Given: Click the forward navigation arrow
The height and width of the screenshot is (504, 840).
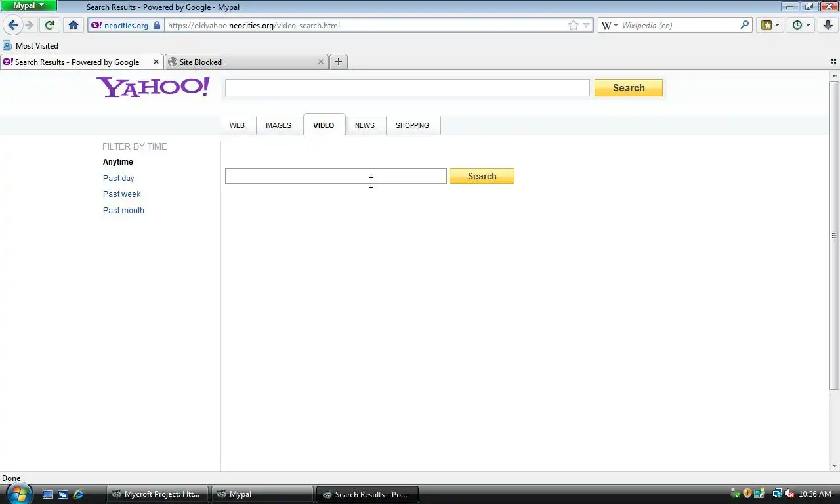Looking at the screenshot, I should pyautogui.click(x=29, y=25).
